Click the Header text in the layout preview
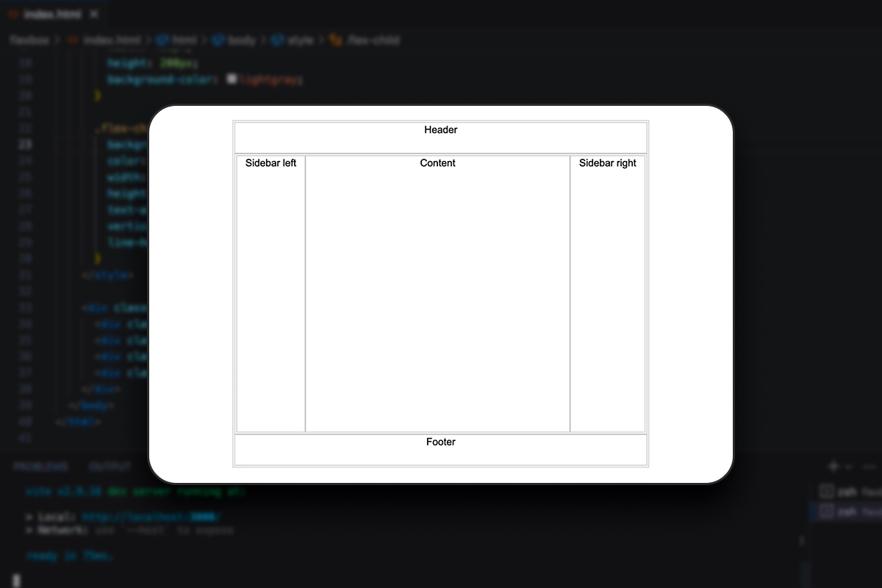The image size is (882, 588). click(x=441, y=130)
